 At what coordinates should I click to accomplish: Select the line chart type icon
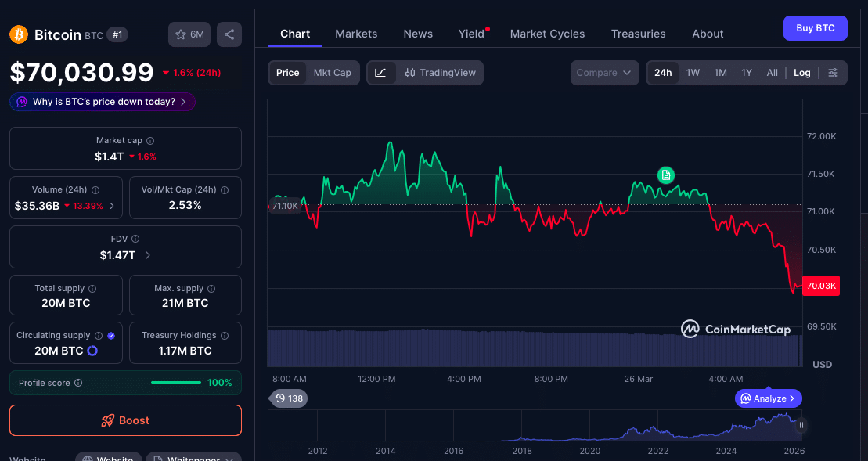click(x=381, y=72)
